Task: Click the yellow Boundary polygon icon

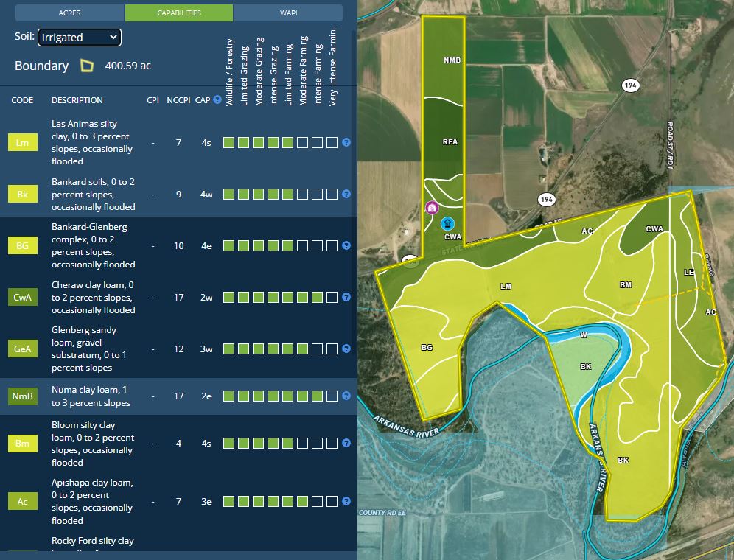Action: (87, 66)
